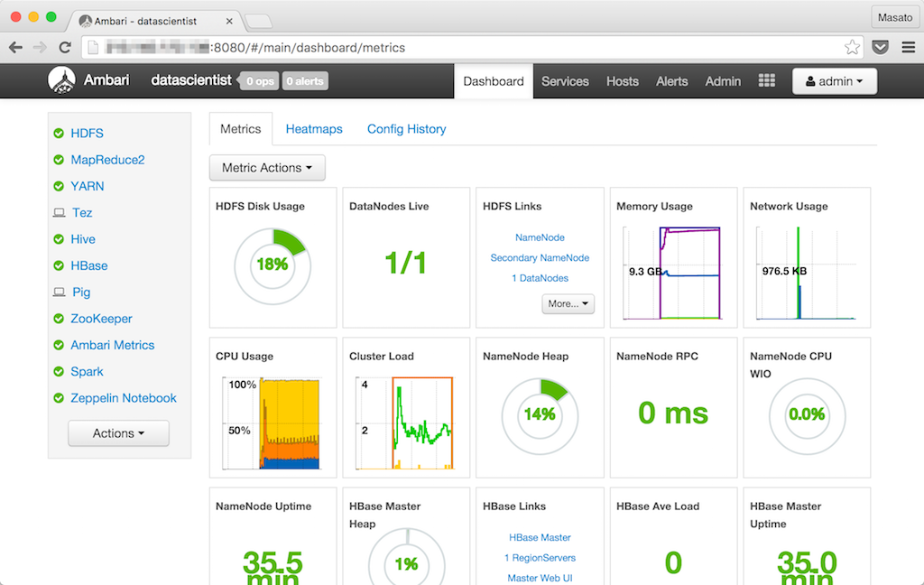The image size is (924, 585).
Task: Click the 0 ops badge
Action: point(260,81)
